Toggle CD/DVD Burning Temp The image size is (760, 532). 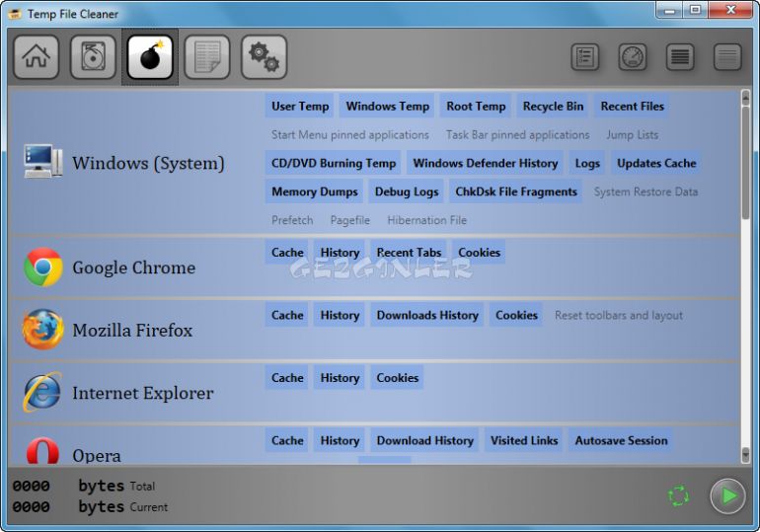334,163
